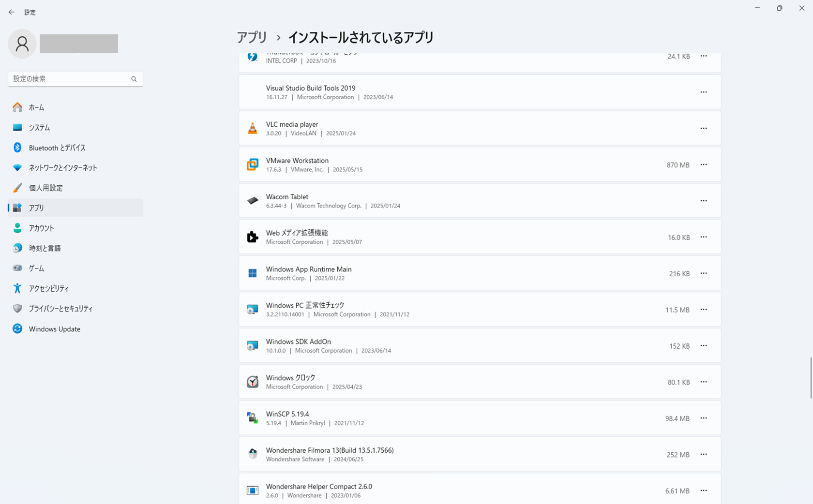
Task: Click the Windows SDK AddOn icon
Action: click(x=253, y=346)
